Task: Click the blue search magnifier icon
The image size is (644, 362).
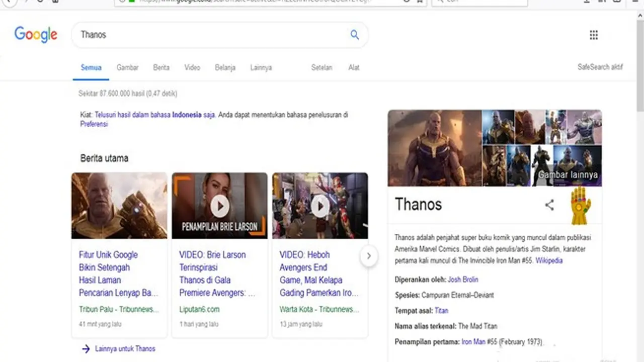Action: click(x=355, y=35)
